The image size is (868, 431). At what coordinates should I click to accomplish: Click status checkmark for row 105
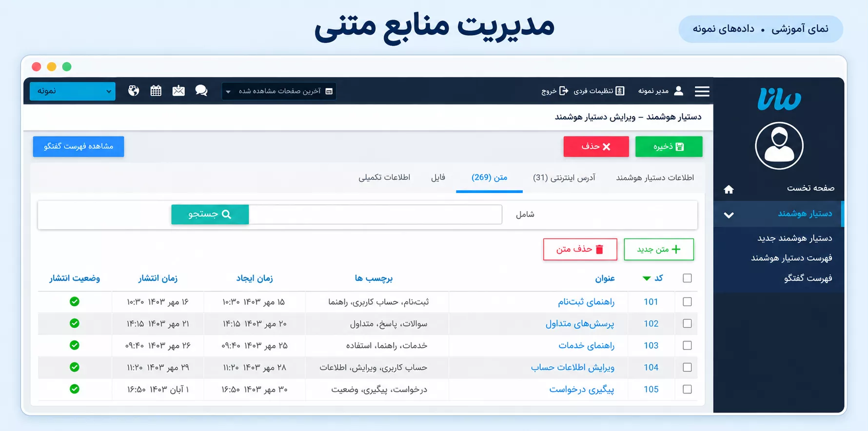click(75, 389)
